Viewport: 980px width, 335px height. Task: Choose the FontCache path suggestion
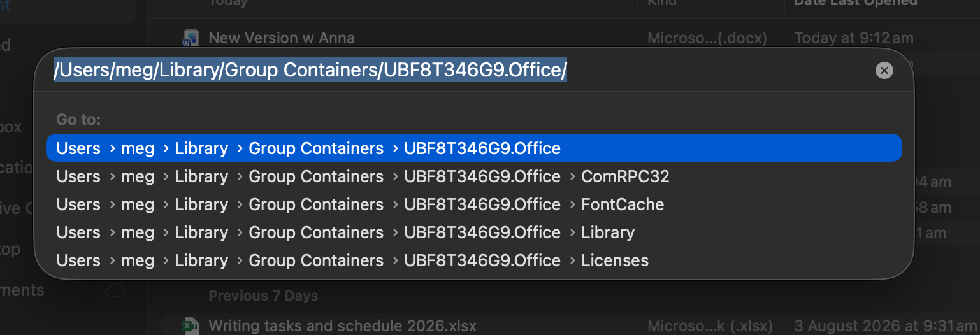[474, 204]
